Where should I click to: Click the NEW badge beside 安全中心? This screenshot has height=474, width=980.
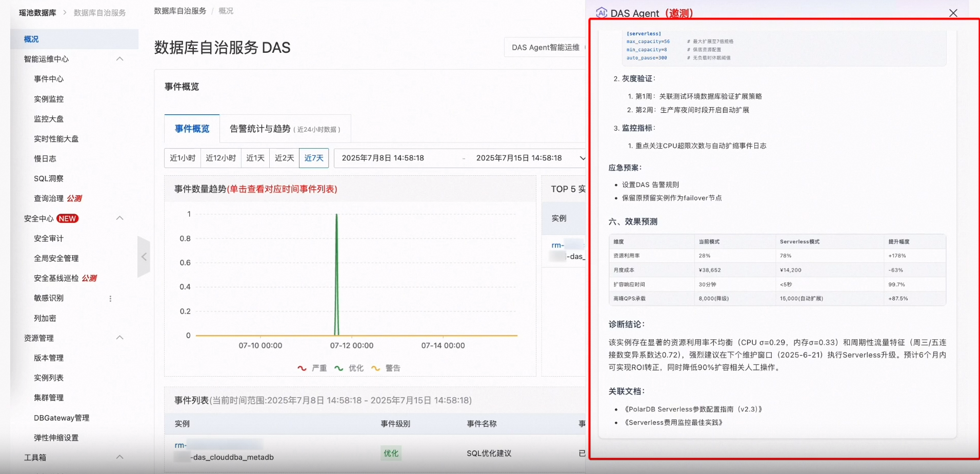click(x=67, y=218)
